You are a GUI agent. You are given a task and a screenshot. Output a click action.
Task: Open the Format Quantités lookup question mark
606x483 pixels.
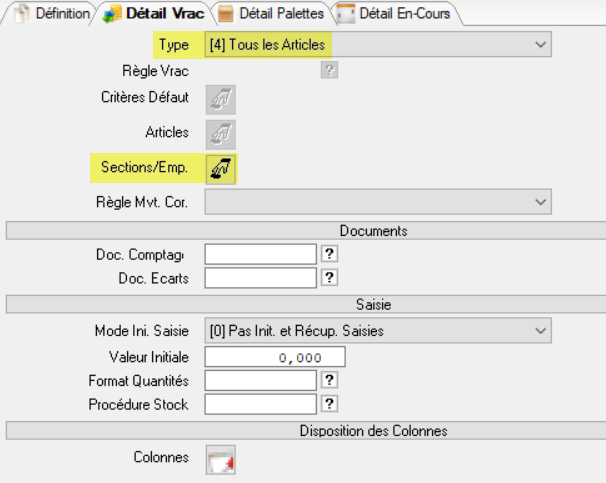(x=329, y=380)
